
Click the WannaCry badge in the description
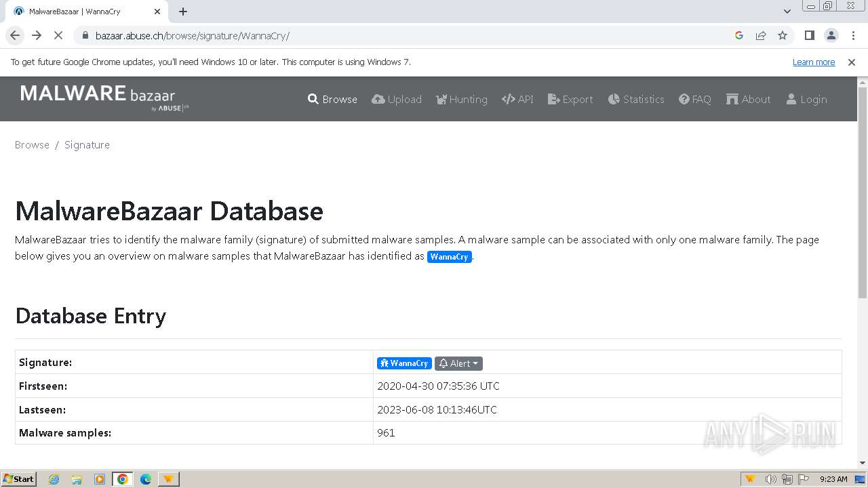(x=449, y=257)
